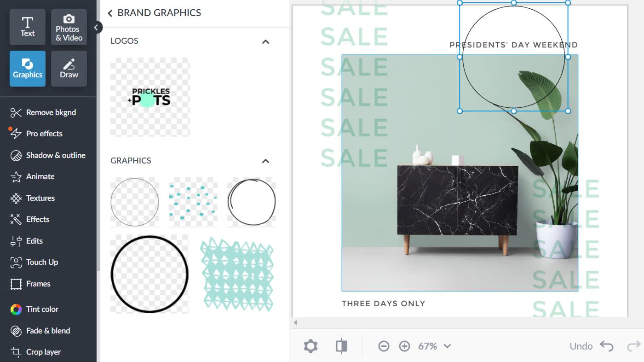Viewport: 644px width, 362px height.
Task: Add the Prickles + Pots logo thumbnail
Action: [x=150, y=97]
